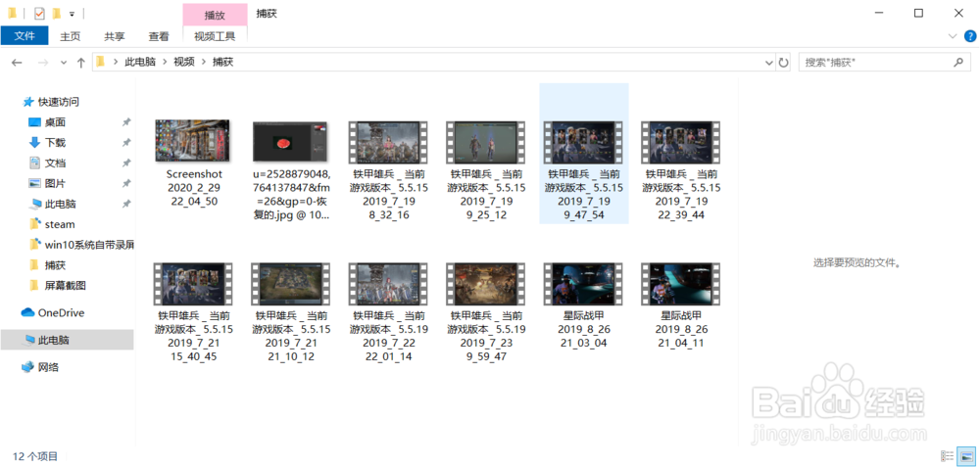Open the Help question mark icon
Viewport: 980px width, 467px height.
(970, 36)
